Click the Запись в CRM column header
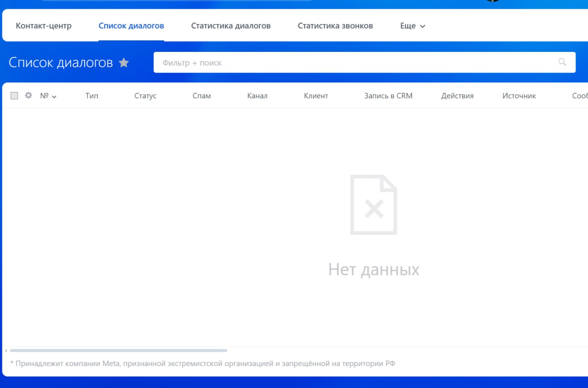Image resolution: width=588 pixels, height=388 pixels. coord(388,96)
